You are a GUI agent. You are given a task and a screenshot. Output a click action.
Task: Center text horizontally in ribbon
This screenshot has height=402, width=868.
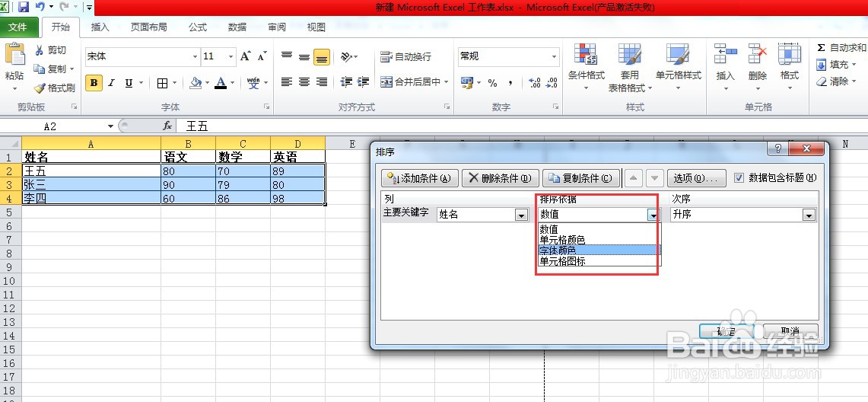(x=304, y=82)
